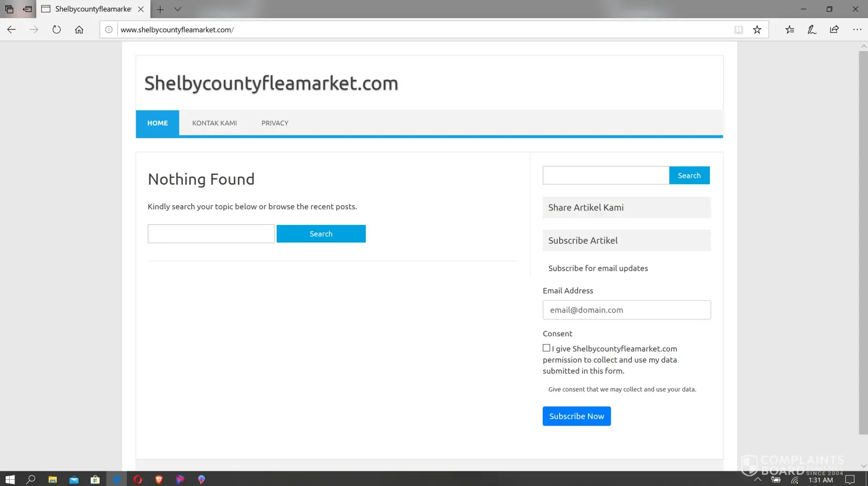Click the sidebar Search button

pos(689,175)
